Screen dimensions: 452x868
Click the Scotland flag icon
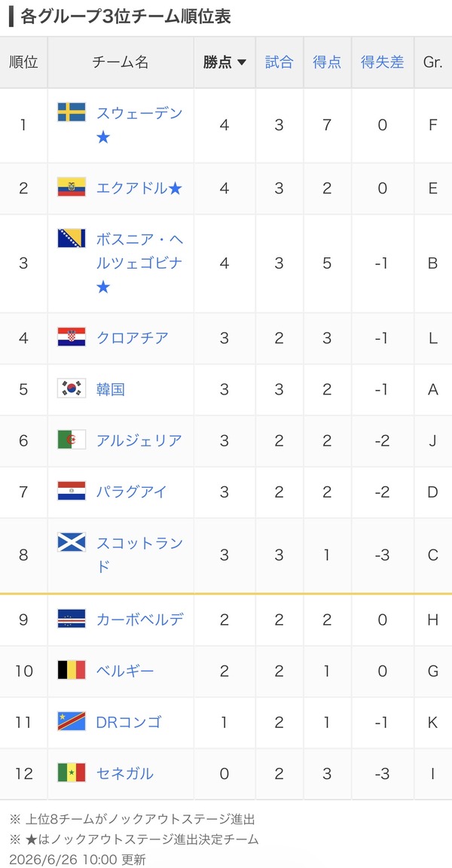[72, 542]
